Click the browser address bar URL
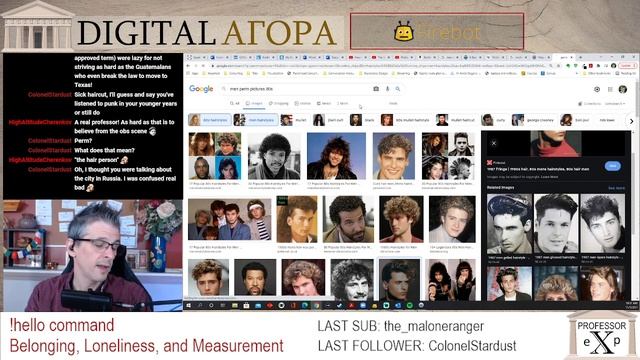640x360 pixels. 378,66
